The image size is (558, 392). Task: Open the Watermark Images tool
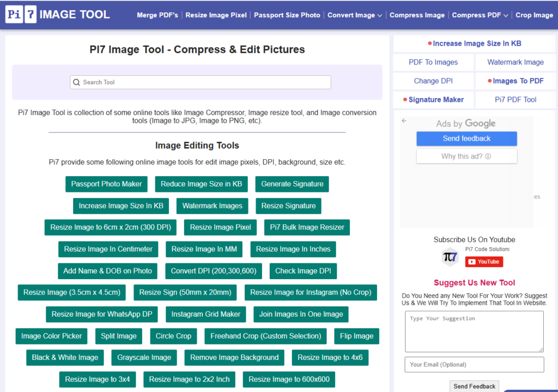click(x=212, y=206)
